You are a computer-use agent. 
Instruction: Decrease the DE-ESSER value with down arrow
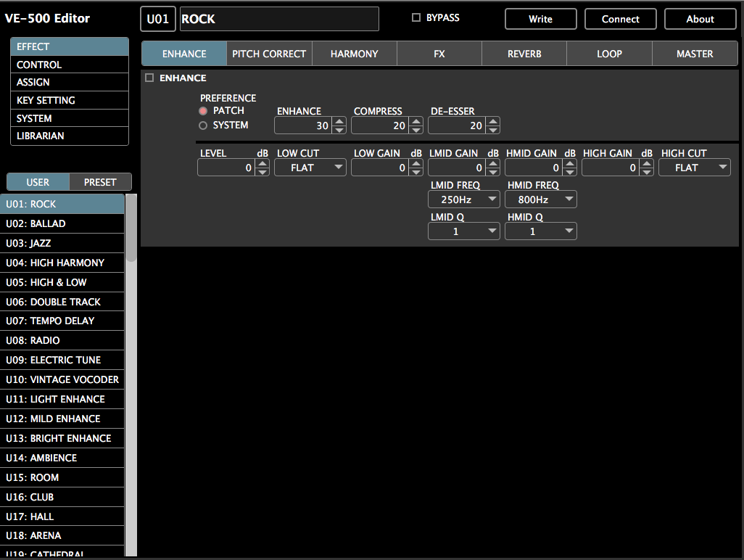493,130
